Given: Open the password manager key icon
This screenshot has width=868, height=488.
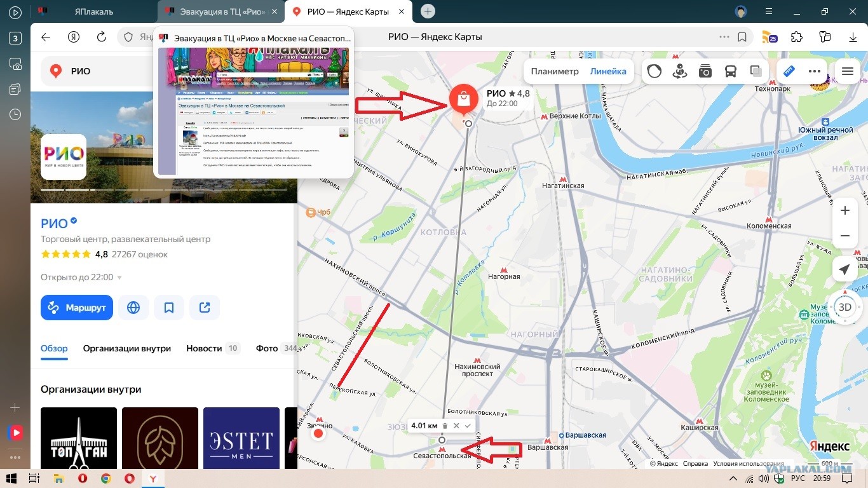Looking at the screenshot, I should [x=825, y=37].
